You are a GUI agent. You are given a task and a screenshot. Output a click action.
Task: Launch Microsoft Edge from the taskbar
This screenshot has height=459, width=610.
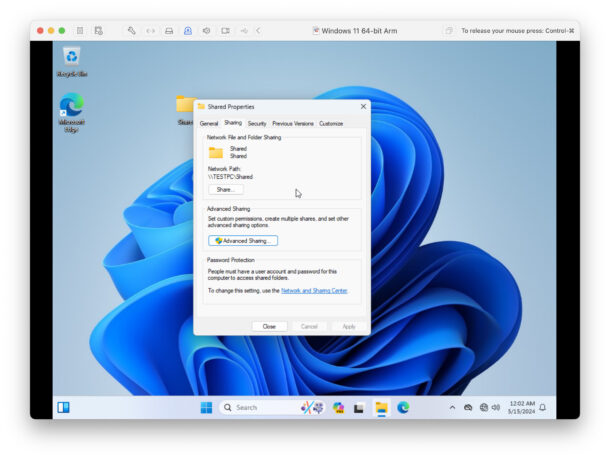point(403,407)
